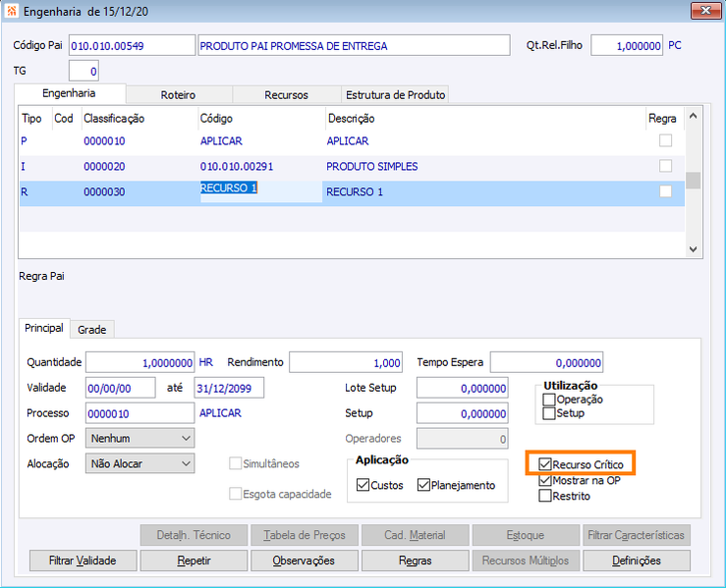726x588 pixels.
Task: Check the Operação utilization checkbox
Action: click(x=549, y=400)
